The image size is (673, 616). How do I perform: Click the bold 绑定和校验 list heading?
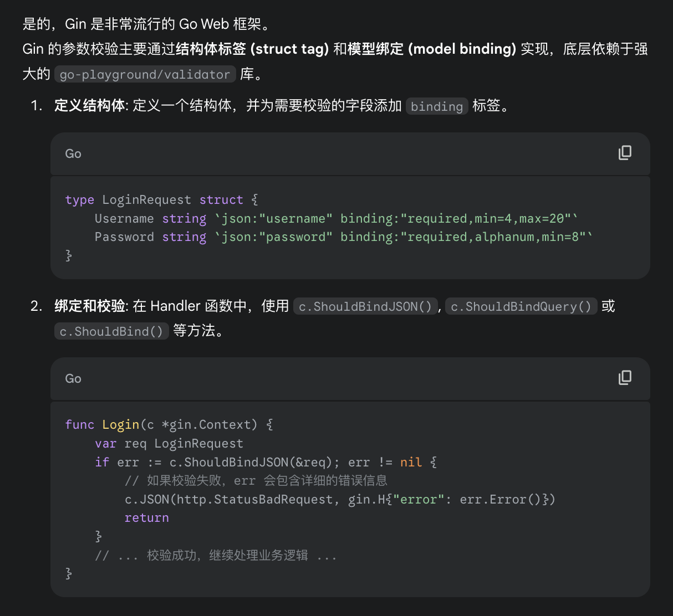(x=90, y=306)
